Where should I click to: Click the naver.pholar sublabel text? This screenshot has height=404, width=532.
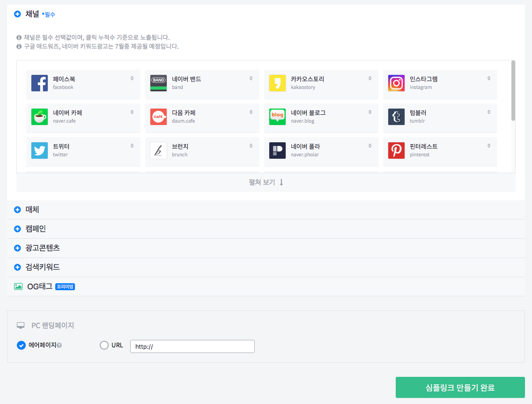tap(305, 154)
